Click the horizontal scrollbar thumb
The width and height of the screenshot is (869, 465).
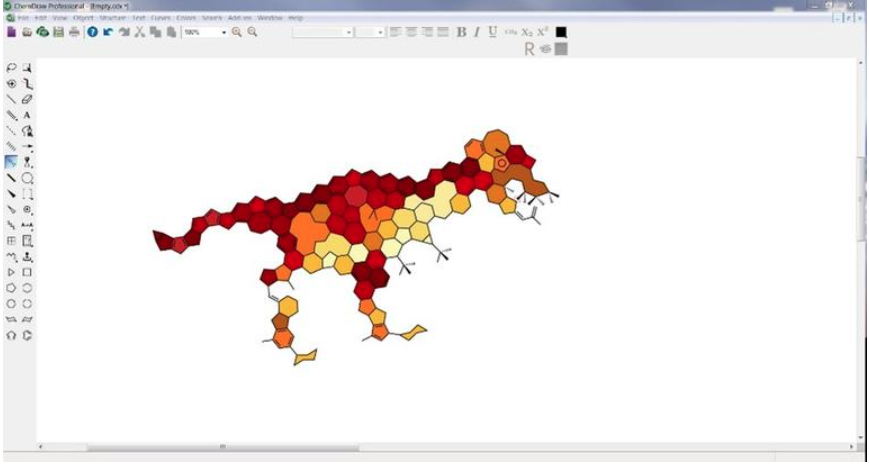(x=222, y=447)
